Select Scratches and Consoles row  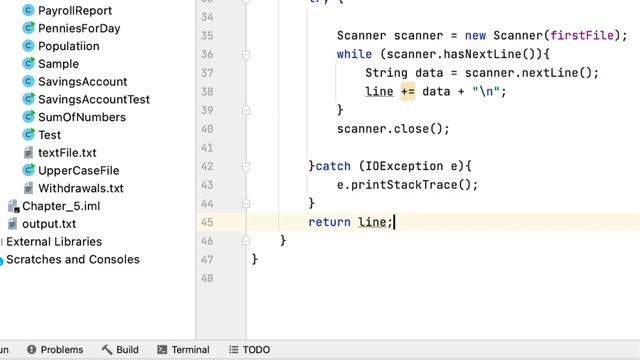click(x=73, y=260)
